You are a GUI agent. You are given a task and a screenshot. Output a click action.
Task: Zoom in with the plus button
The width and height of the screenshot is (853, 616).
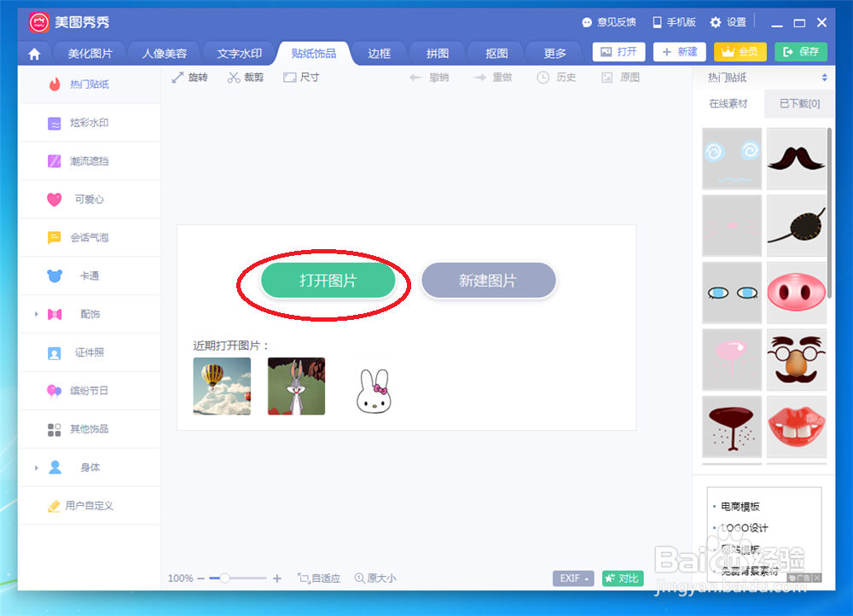(x=277, y=578)
